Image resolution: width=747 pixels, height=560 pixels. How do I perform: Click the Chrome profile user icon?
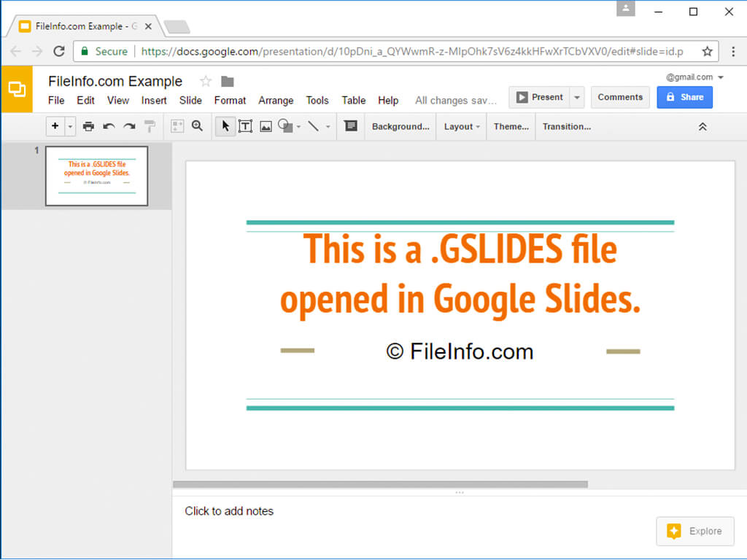tap(625, 8)
